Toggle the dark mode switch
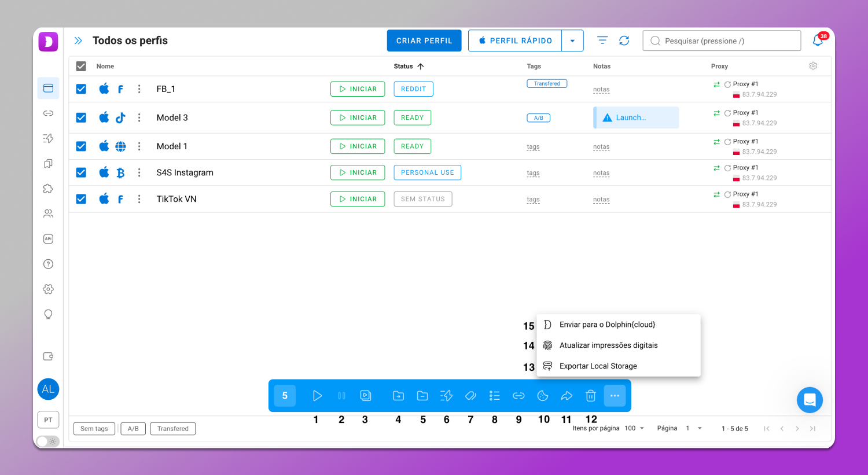This screenshot has height=475, width=868. pos(47,441)
